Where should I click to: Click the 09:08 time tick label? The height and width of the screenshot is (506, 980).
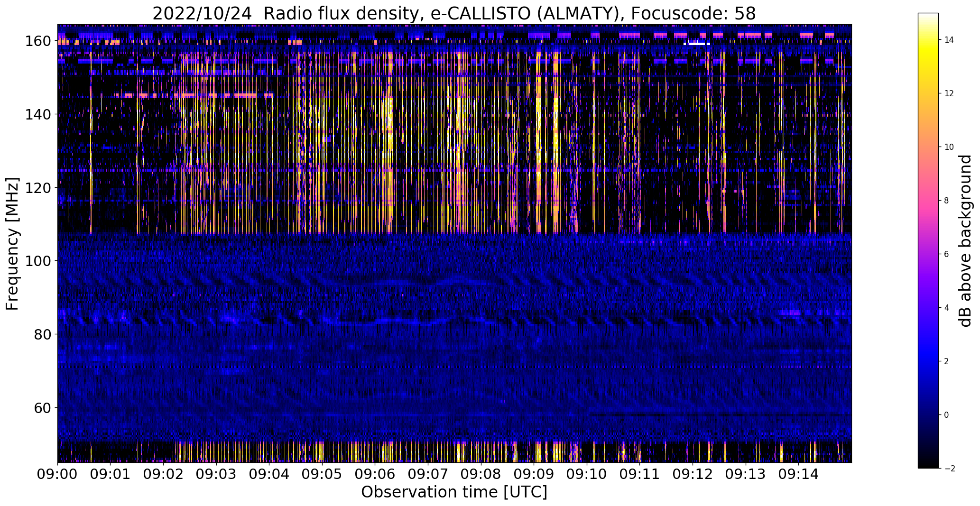pos(481,474)
